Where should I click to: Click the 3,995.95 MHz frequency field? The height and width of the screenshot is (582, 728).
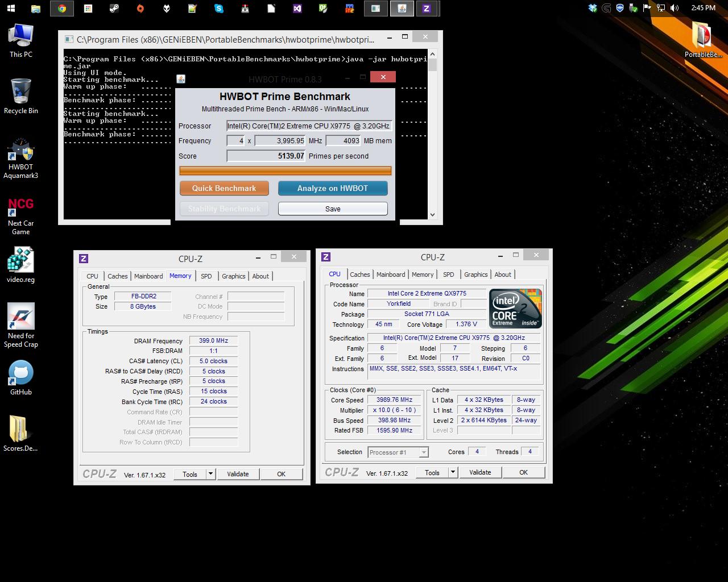coord(280,141)
